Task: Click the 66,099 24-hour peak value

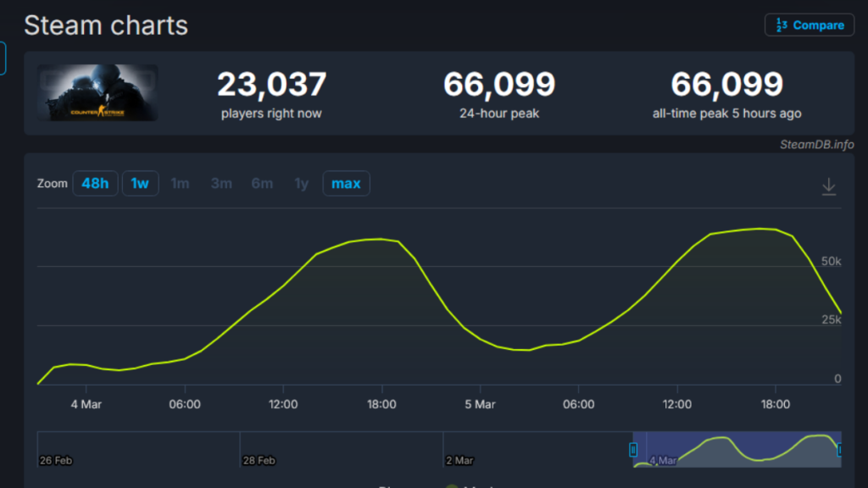Action: click(499, 85)
